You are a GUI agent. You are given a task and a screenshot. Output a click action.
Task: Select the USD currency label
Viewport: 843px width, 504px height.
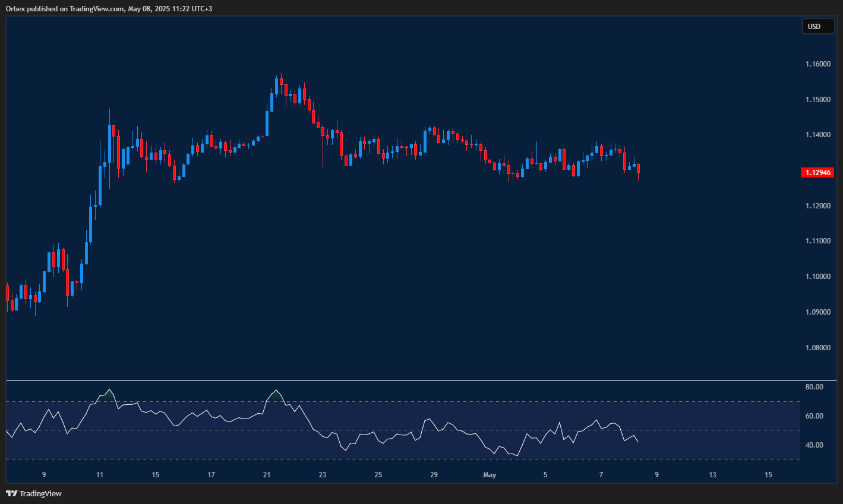pyautogui.click(x=818, y=26)
